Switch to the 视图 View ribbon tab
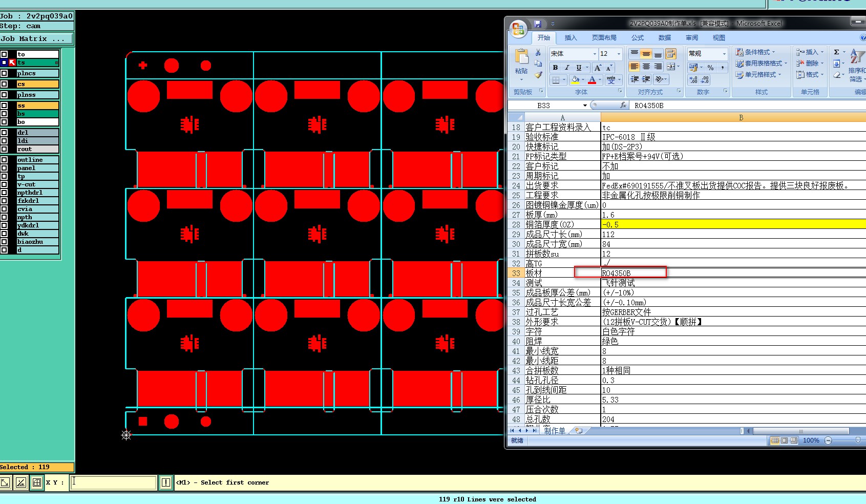This screenshot has width=866, height=504. [719, 38]
